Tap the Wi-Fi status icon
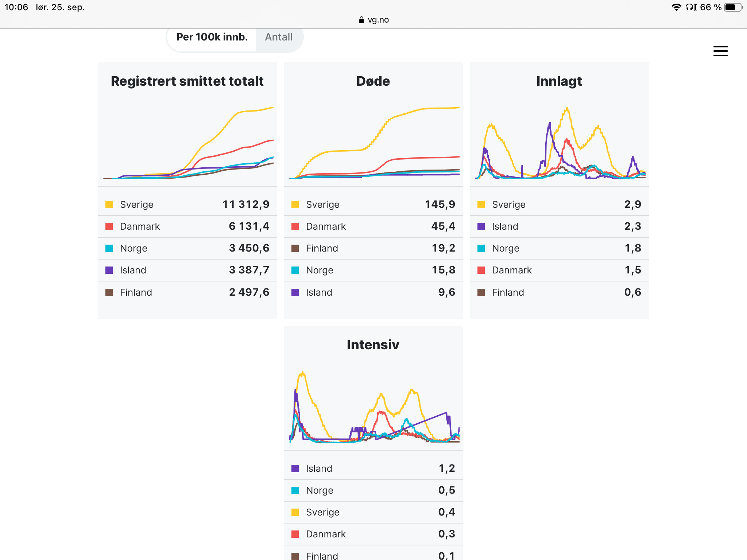The image size is (747, 560). coord(676,7)
